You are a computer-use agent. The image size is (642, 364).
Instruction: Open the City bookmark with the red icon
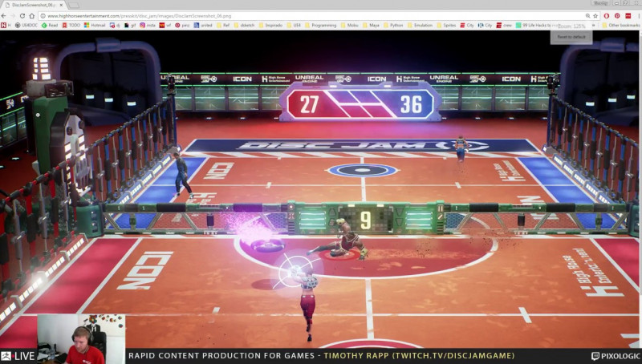467,26
